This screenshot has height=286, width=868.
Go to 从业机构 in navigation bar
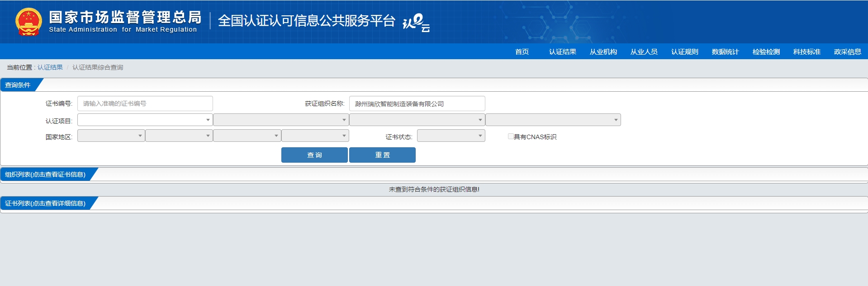[x=603, y=52]
